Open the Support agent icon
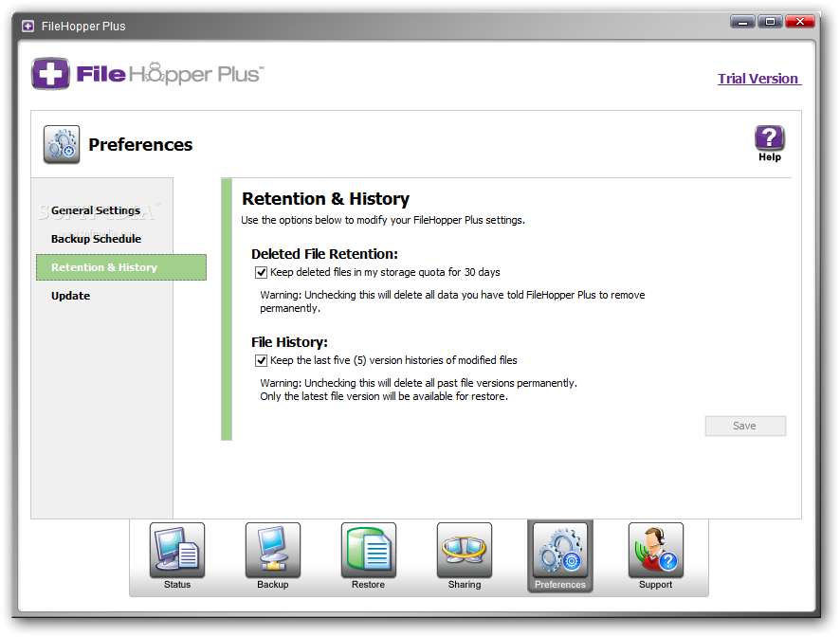The height and width of the screenshot is (637, 840). coord(656,551)
